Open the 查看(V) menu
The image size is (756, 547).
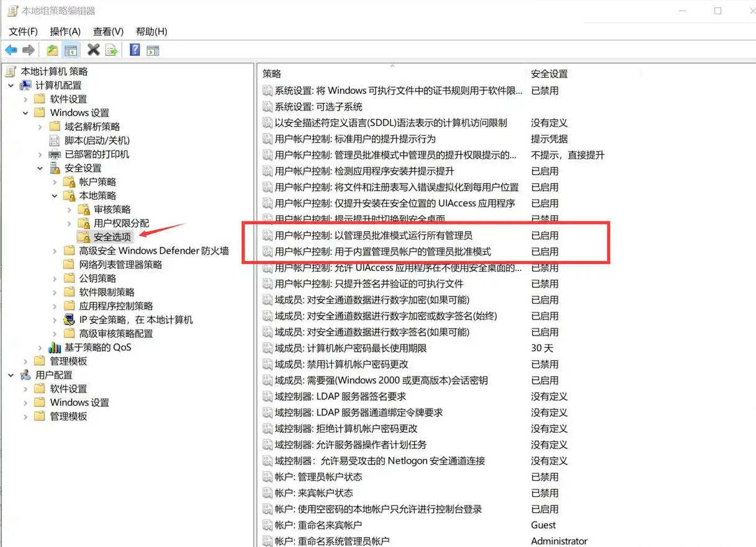coord(108,32)
